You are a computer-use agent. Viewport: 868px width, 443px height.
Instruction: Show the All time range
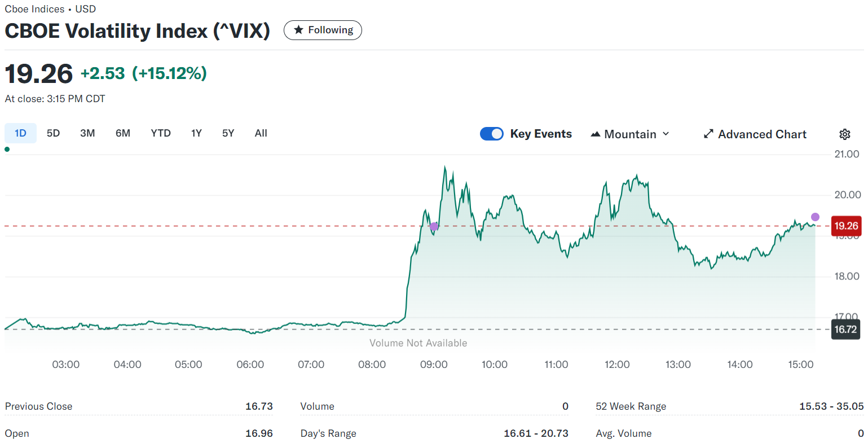261,133
